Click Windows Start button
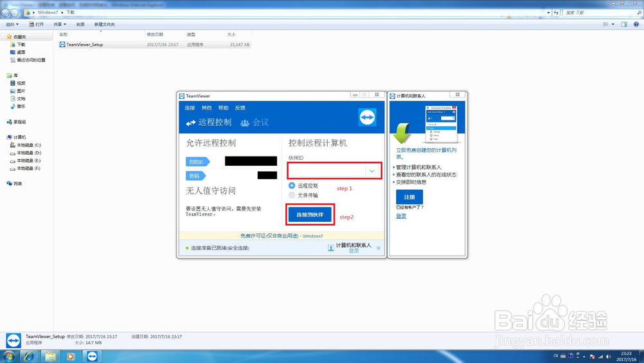 pyautogui.click(x=9, y=356)
